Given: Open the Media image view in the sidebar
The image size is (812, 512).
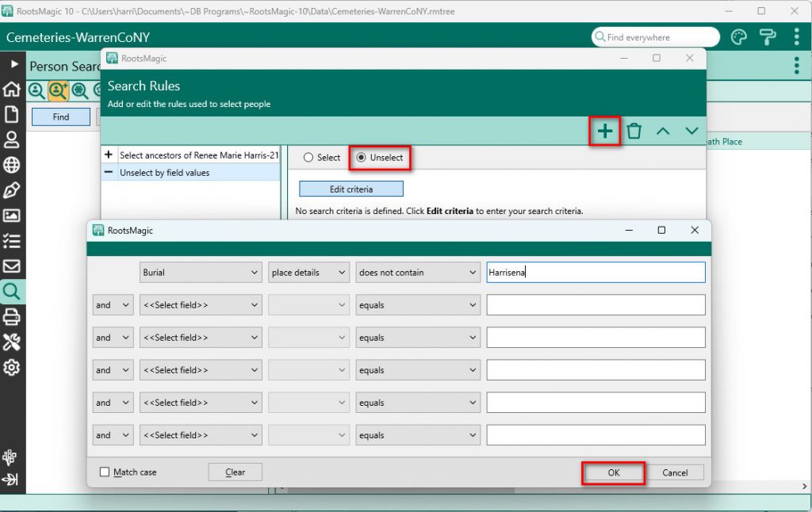Looking at the screenshot, I should (11, 216).
